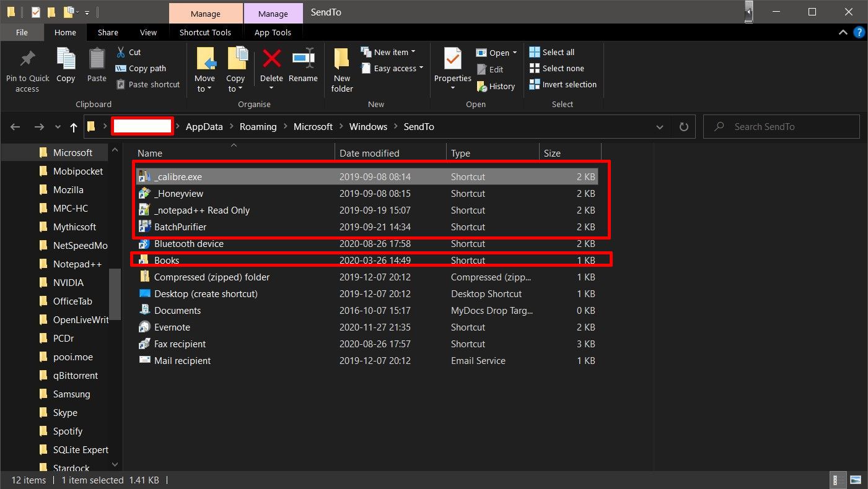Click the Search SendTo field
This screenshot has width=868, height=489.
(781, 127)
